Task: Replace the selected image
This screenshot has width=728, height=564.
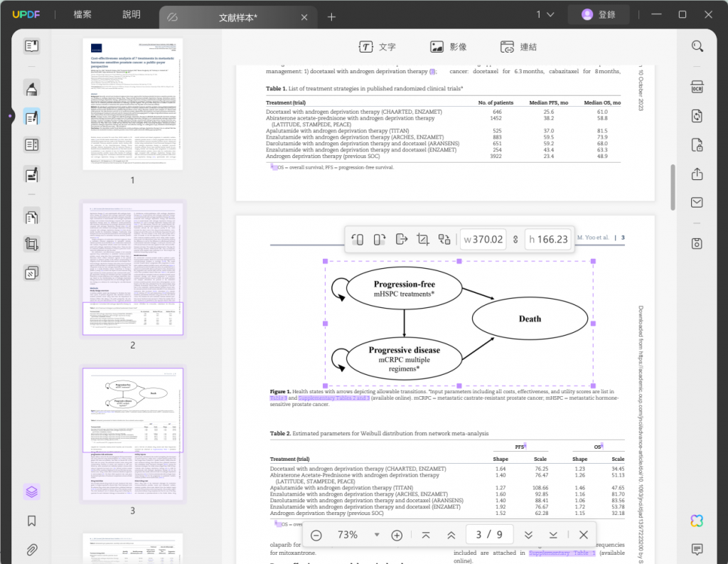Action: 444,239
